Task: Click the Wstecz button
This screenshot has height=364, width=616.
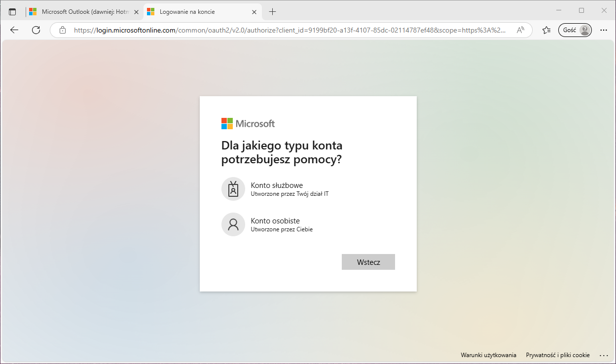Action: tap(368, 262)
